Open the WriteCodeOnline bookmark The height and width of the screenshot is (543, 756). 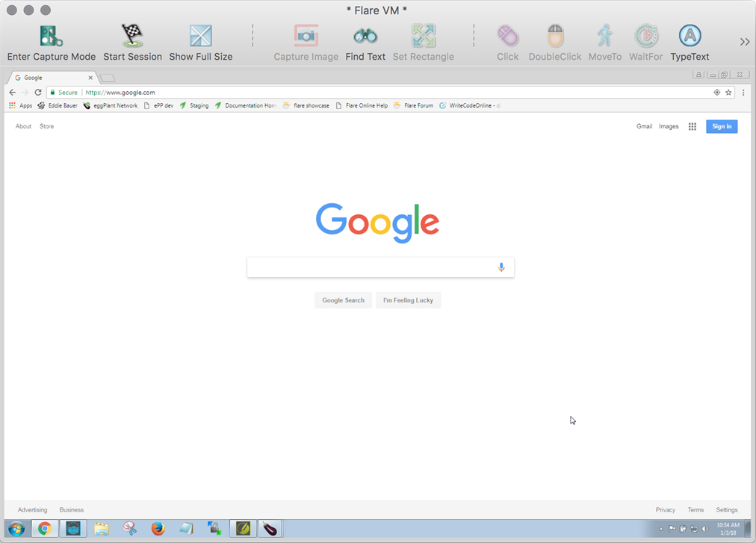(470, 105)
